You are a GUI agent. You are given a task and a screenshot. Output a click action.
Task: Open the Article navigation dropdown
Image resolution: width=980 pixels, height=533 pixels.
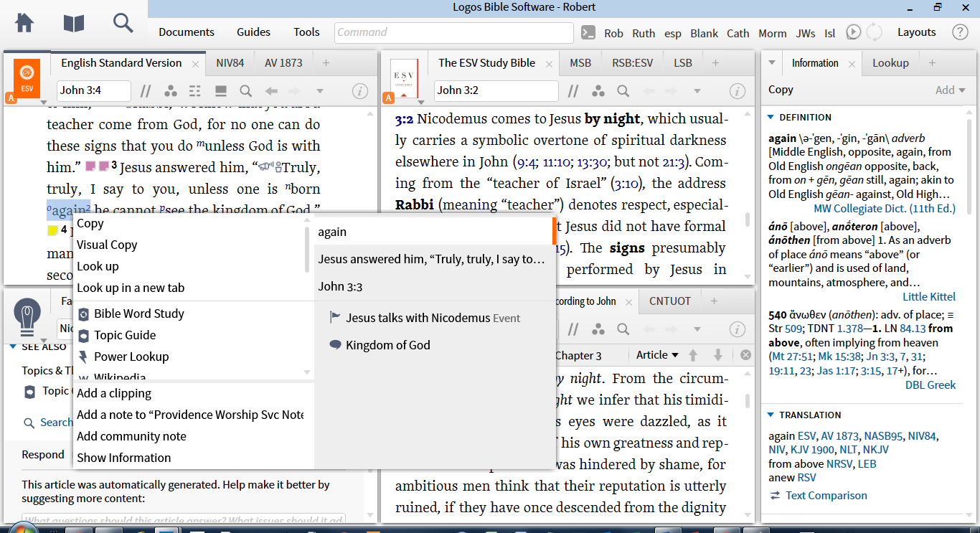click(657, 355)
